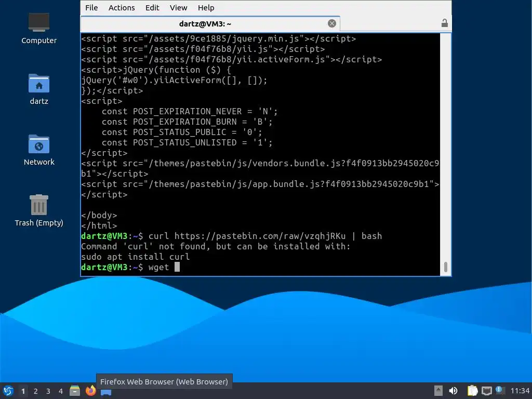
Task: Click the padlock icon at right of the tab bar
Action: pyautogui.click(x=445, y=23)
